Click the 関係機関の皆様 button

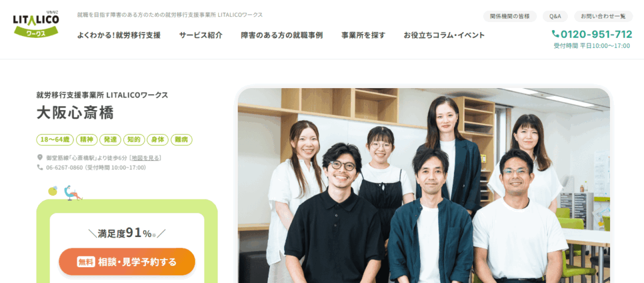pyautogui.click(x=509, y=16)
